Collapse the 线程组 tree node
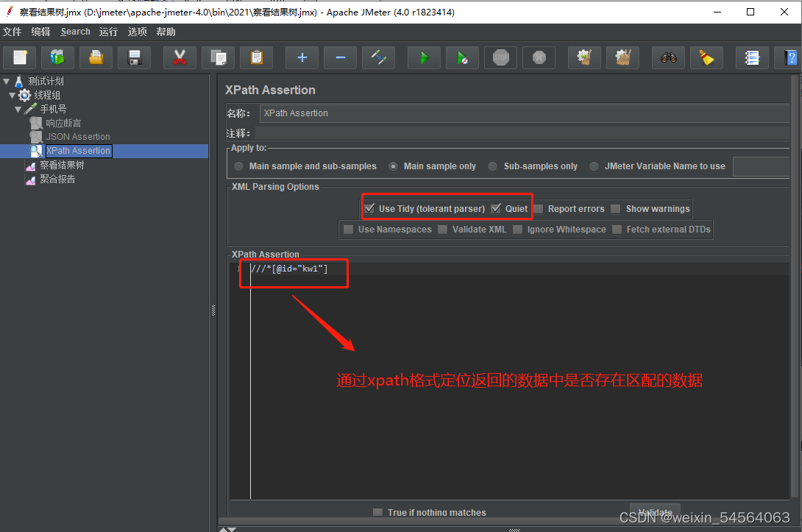 pyautogui.click(x=13, y=95)
